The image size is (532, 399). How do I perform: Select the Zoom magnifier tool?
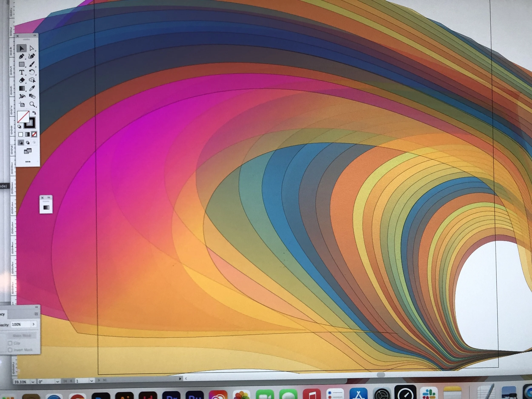(32, 104)
